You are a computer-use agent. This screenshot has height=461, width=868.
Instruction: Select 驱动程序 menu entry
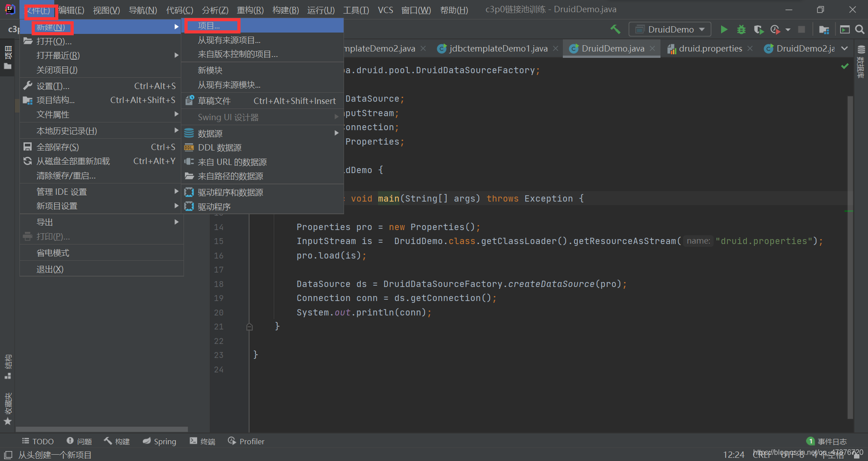pyautogui.click(x=262, y=207)
